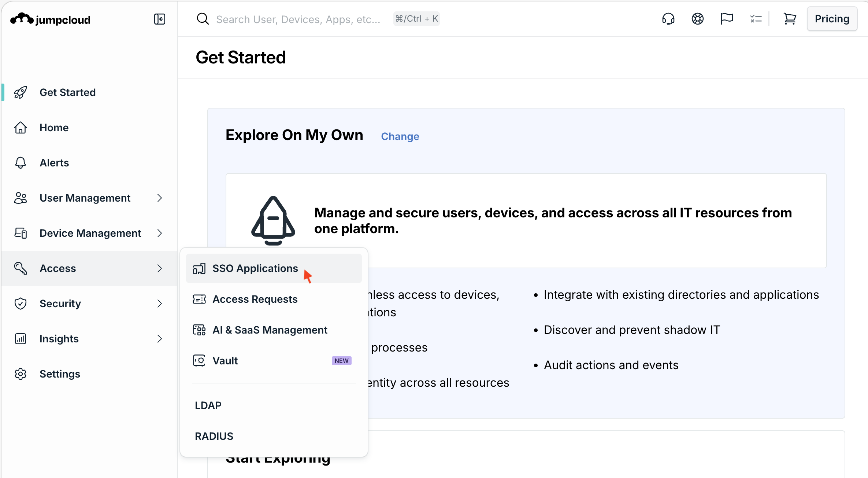Click the Pricing button
The height and width of the screenshot is (478, 868).
click(832, 19)
